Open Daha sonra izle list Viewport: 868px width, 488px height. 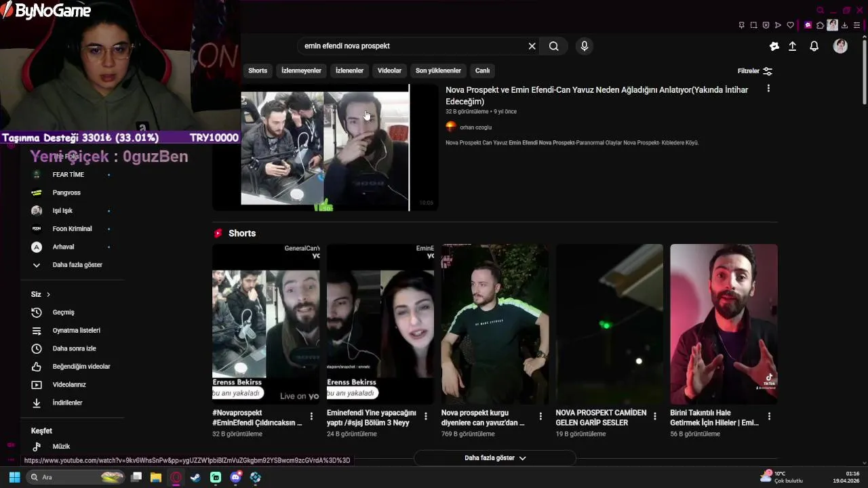72,348
